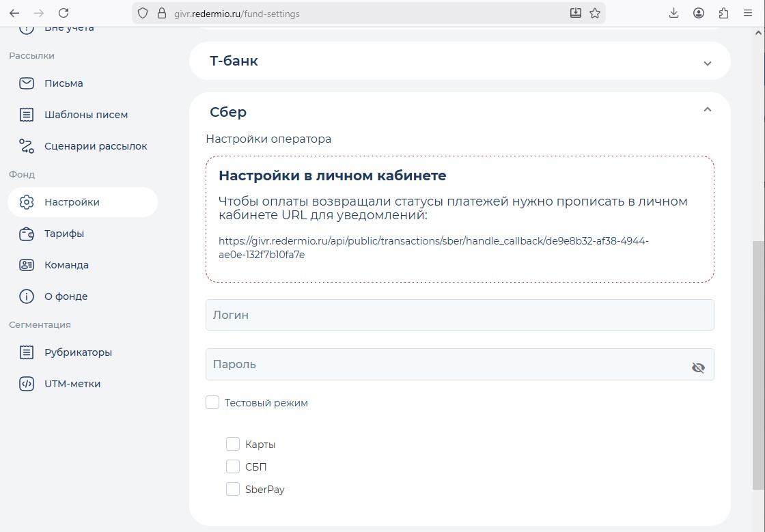Click the gear icon for Настройки
765x532 pixels.
point(27,202)
